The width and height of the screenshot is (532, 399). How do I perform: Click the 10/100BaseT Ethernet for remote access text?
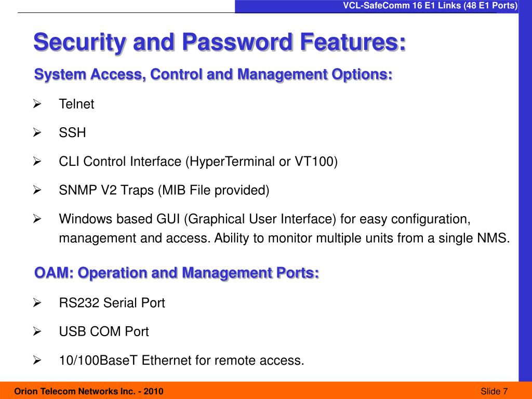181,361
